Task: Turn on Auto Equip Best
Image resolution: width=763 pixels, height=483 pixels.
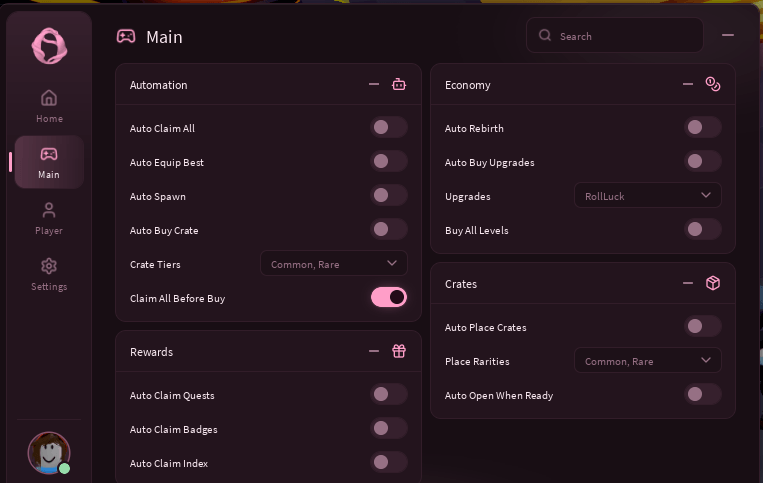Action: click(389, 161)
